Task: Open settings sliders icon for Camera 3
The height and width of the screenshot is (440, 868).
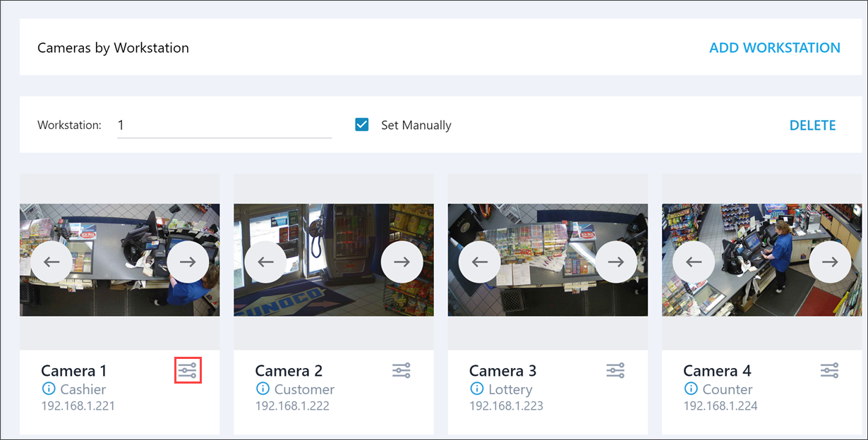Action: point(615,370)
